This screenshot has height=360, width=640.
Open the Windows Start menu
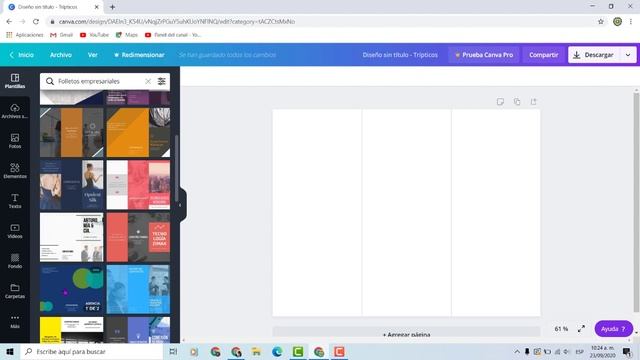10,351
